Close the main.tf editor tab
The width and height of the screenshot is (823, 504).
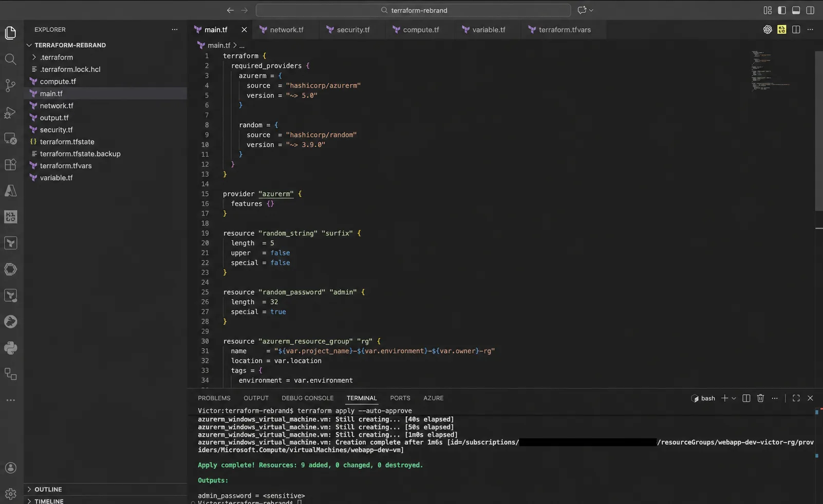coord(244,30)
